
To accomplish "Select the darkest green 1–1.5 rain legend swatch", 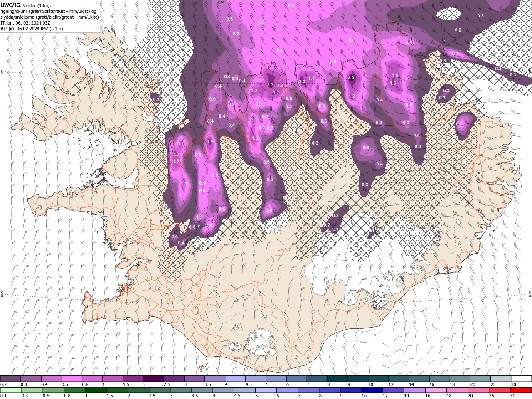I will tap(96, 390).
